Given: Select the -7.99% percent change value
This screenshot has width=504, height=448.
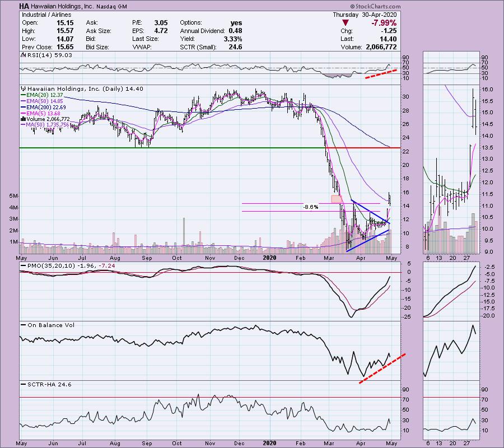Looking at the screenshot, I should pos(384,23).
